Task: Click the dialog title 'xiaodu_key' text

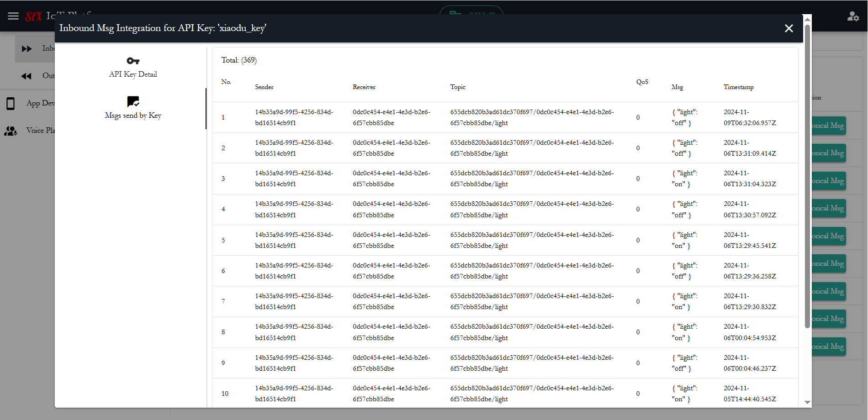Action: (242, 28)
